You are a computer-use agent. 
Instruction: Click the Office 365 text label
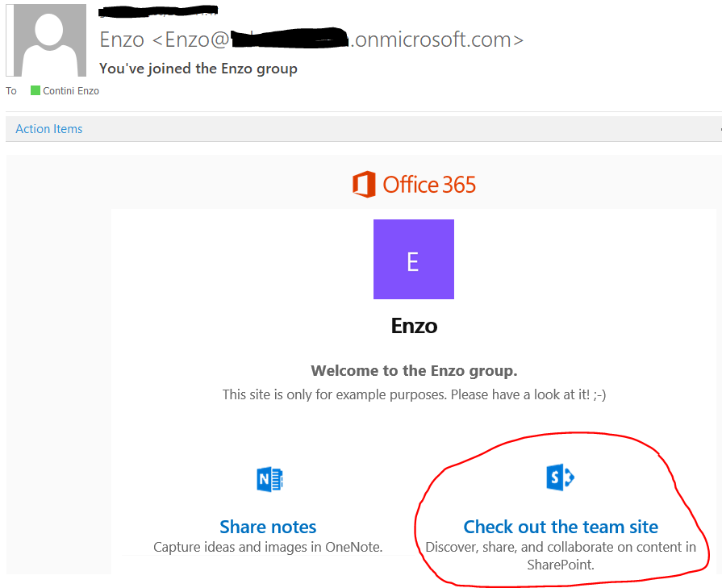click(x=429, y=185)
